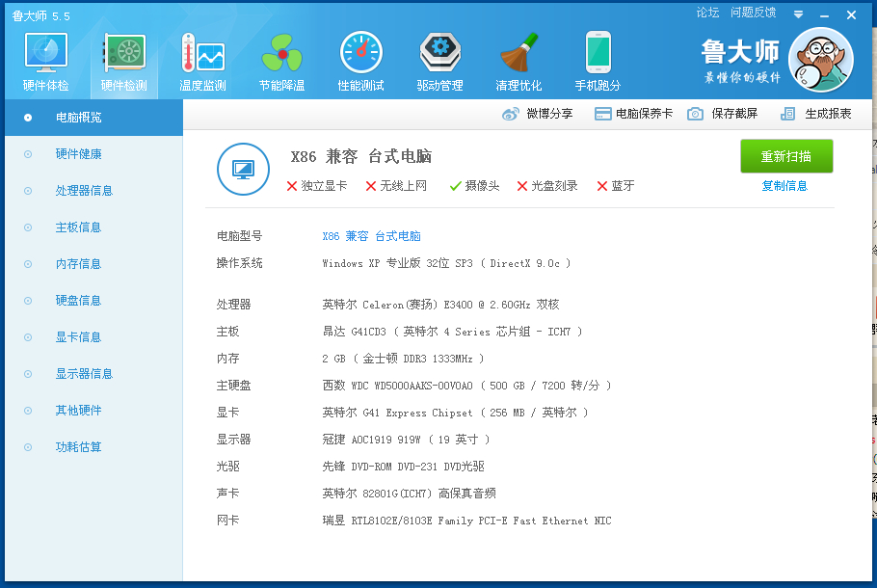Click the G41 Express Chipset graphics value
Viewport: 877px width, 588px height.
tap(455, 413)
